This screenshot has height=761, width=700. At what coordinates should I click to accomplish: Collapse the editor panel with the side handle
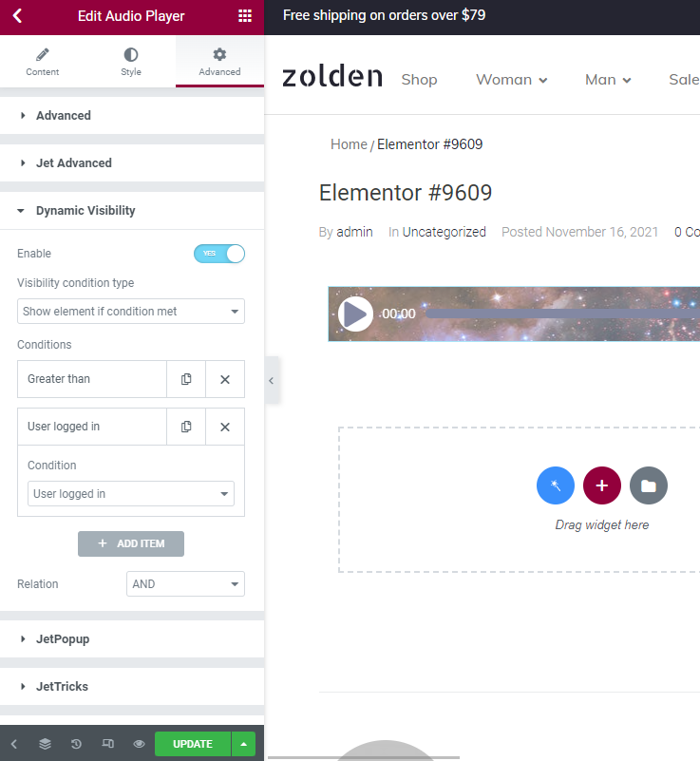point(272,380)
